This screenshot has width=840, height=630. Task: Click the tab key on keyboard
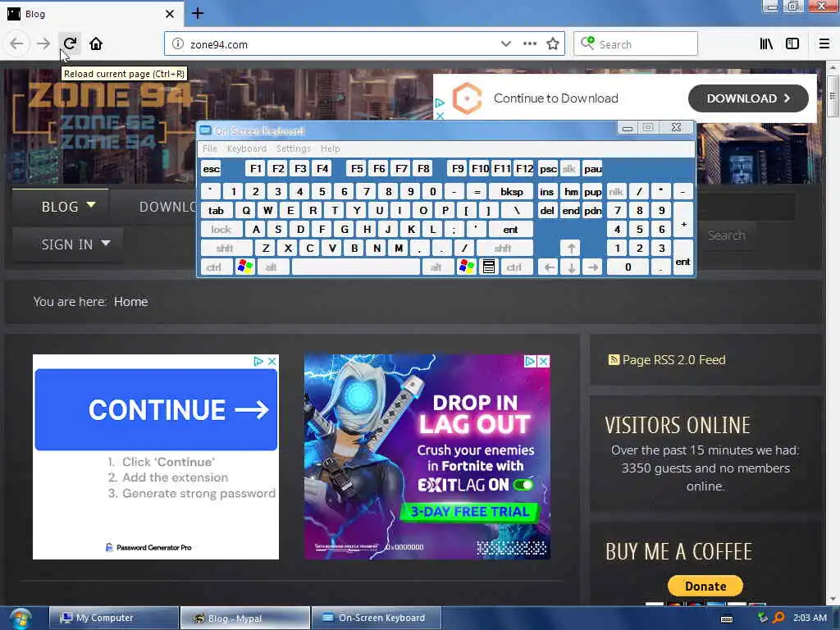click(x=216, y=211)
